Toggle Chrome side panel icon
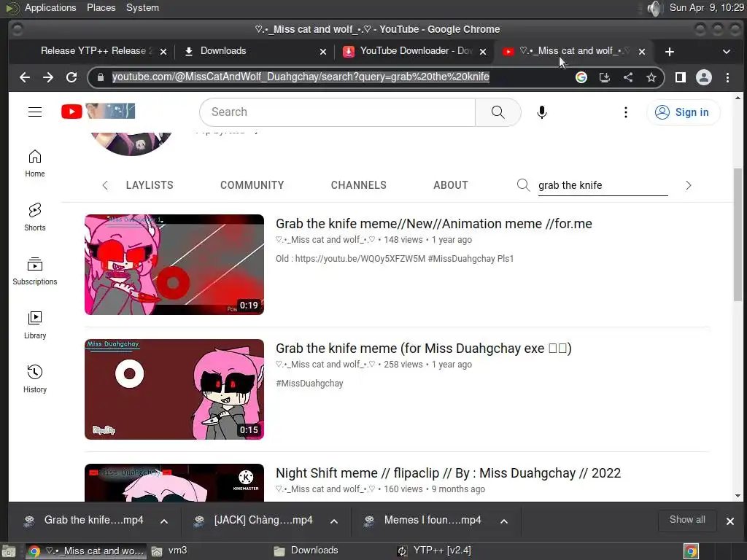 pos(681,77)
